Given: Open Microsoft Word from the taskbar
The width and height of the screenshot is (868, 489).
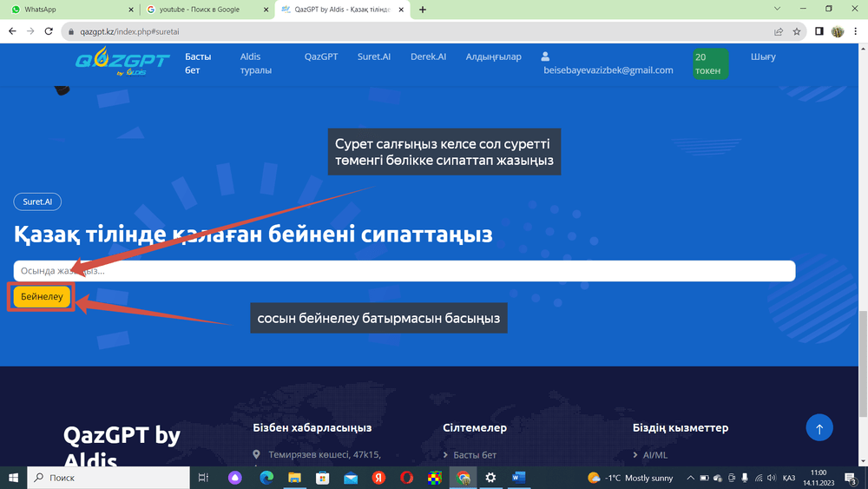Looking at the screenshot, I should tap(519, 478).
